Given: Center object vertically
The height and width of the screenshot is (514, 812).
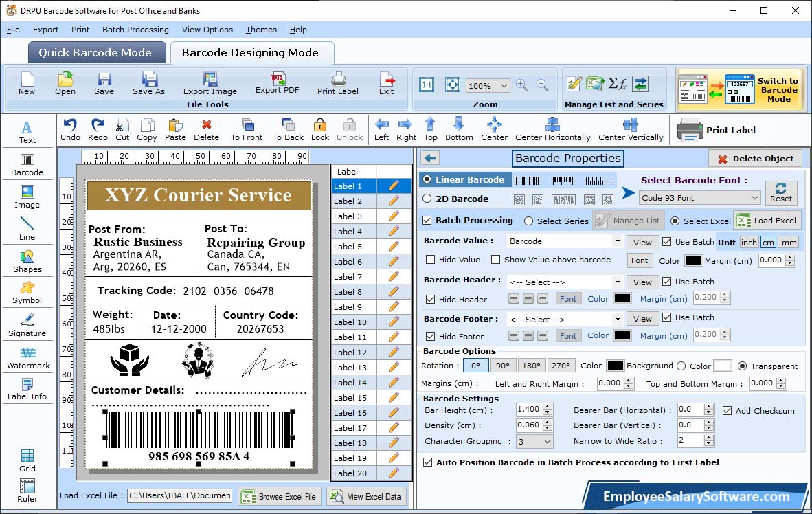Looking at the screenshot, I should [631, 130].
